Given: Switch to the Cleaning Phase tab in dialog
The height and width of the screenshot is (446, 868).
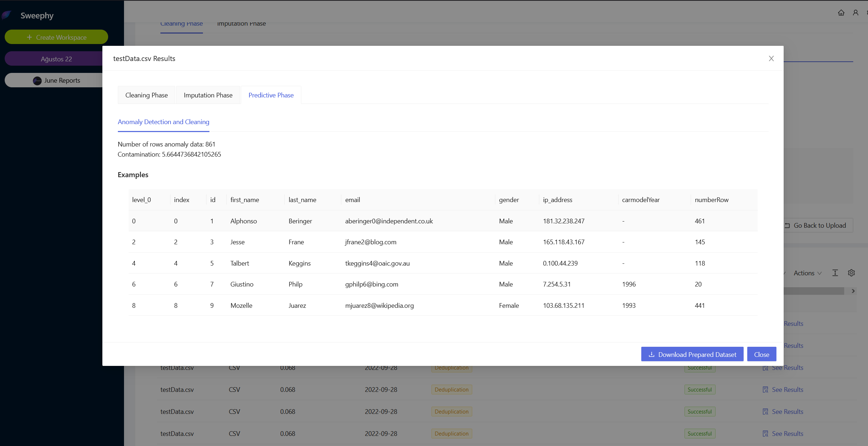Looking at the screenshot, I should pyautogui.click(x=146, y=95).
